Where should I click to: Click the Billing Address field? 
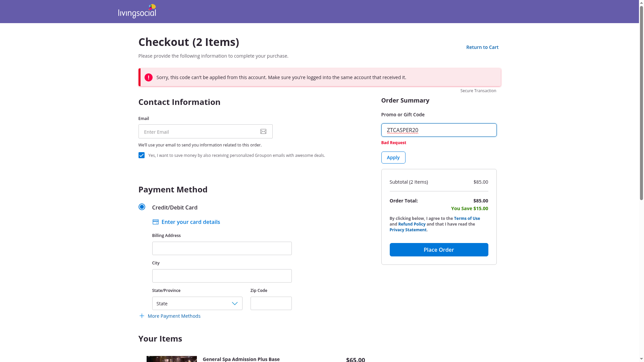222,248
